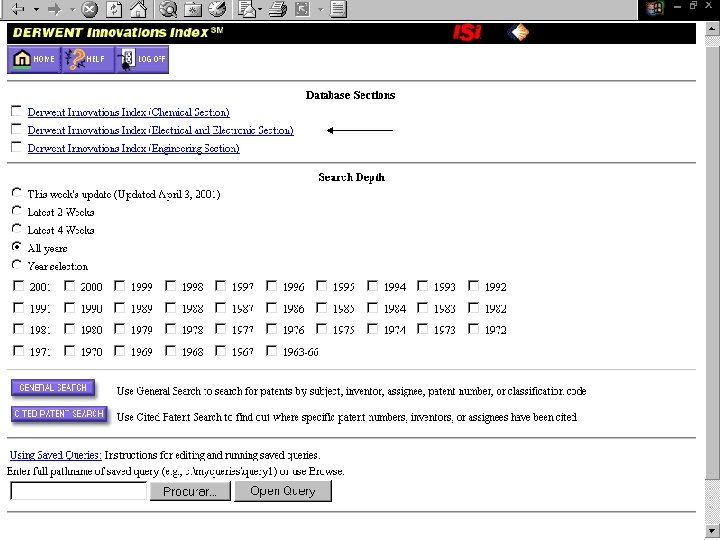This screenshot has height=540, width=720.
Task: Open the History clock icon
Action: click(217, 9)
